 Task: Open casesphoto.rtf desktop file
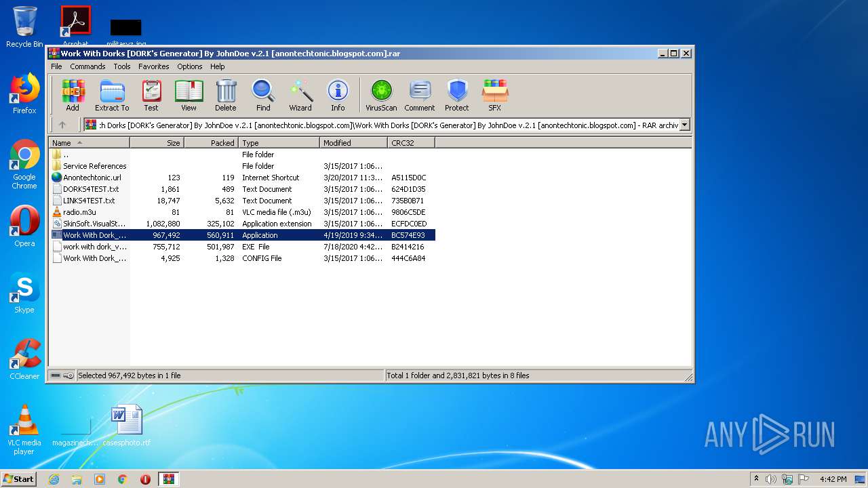click(x=127, y=426)
